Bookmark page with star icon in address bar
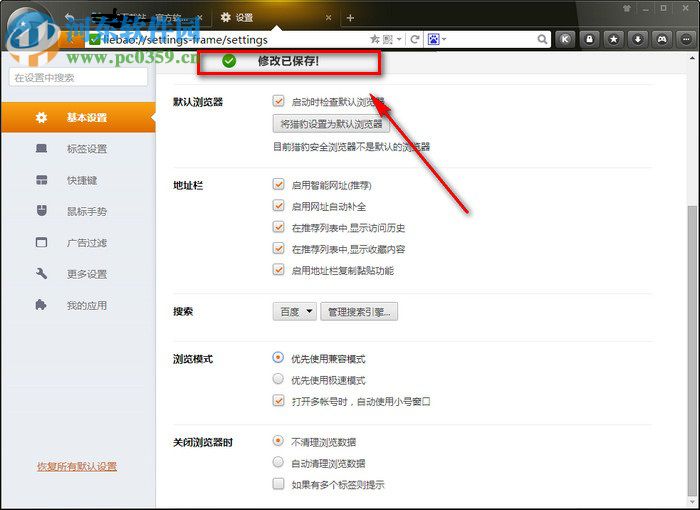Viewport: 700px width, 510px height. (x=374, y=39)
